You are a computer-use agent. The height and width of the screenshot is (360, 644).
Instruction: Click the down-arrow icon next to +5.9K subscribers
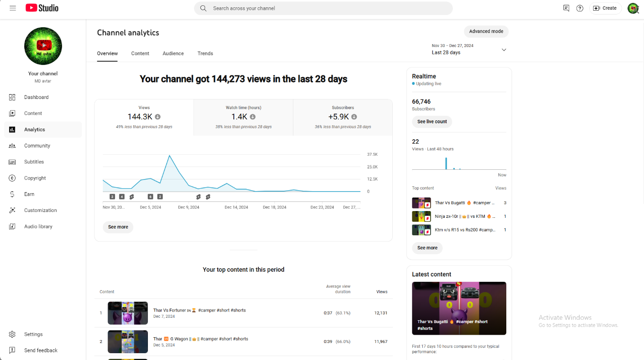tap(354, 117)
